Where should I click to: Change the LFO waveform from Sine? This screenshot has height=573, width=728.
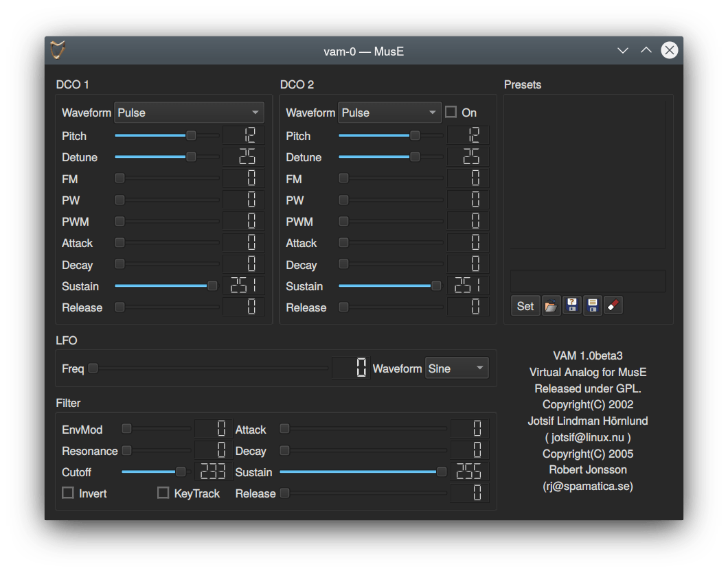coord(457,369)
